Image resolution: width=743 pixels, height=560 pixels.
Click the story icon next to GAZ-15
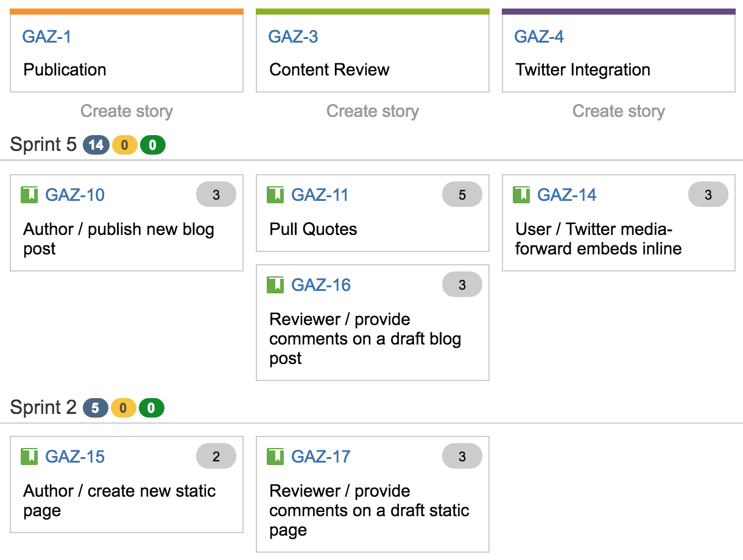(29, 457)
